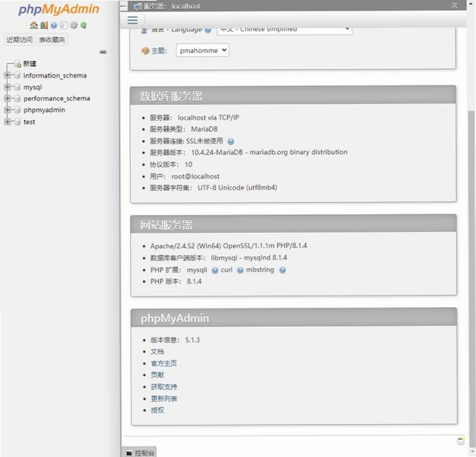Click libmysql - mysqlnd 8.1.4 text
This screenshot has height=457, width=476.
click(x=249, y=258)
